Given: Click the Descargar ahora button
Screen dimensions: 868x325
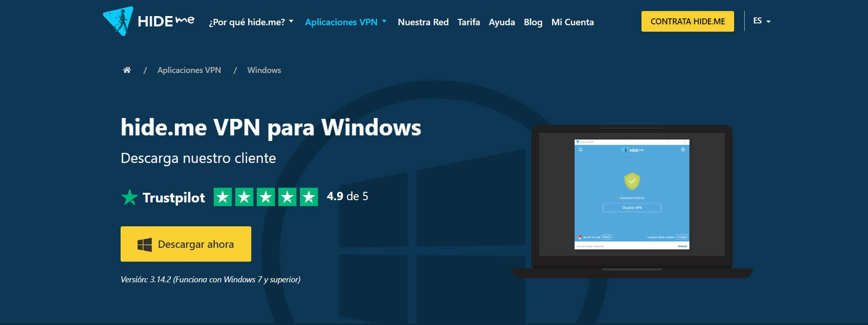Looking at the screenshot, I should pos(186,244).
